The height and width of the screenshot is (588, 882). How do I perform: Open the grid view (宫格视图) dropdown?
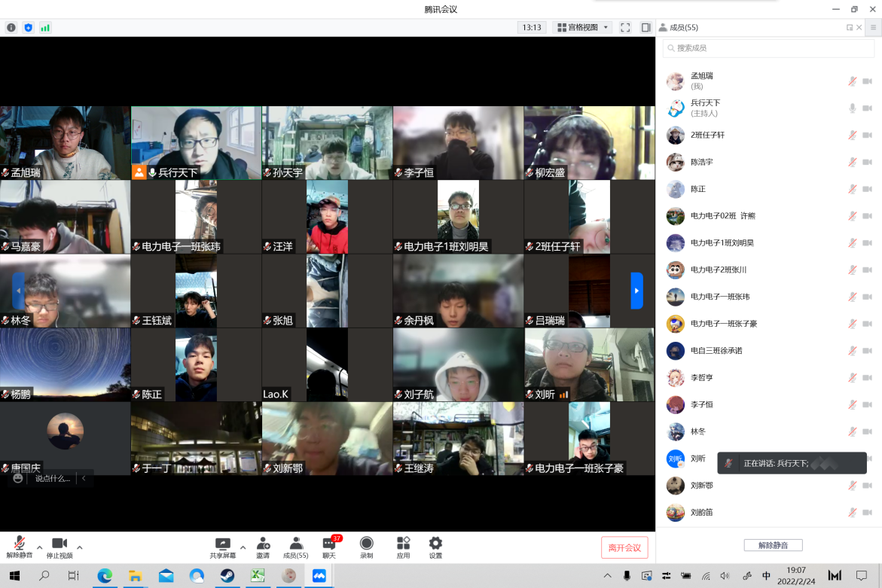[x=582, y=27]
